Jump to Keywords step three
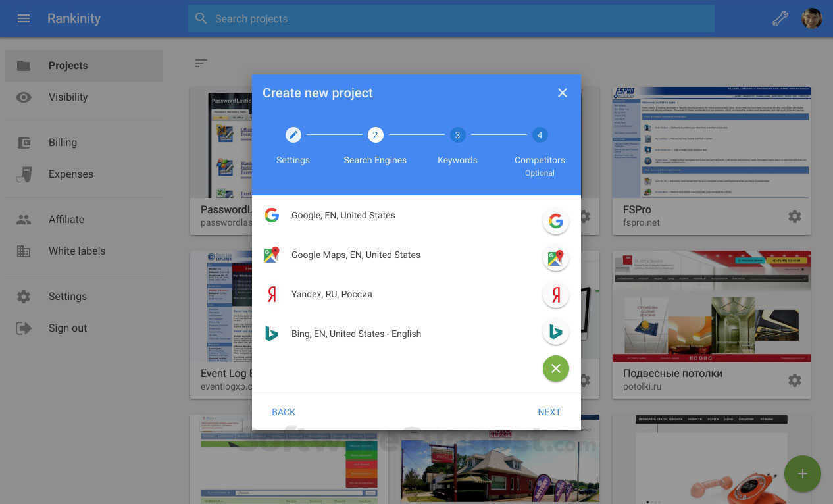The image size is (833, 504). (x=457, y=135)
